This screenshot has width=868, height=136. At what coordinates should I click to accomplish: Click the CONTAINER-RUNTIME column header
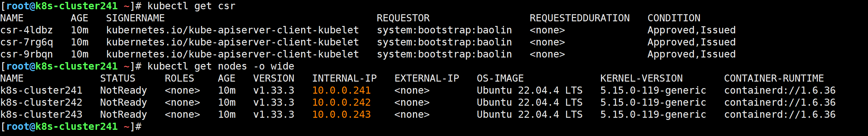coord(774,79)
